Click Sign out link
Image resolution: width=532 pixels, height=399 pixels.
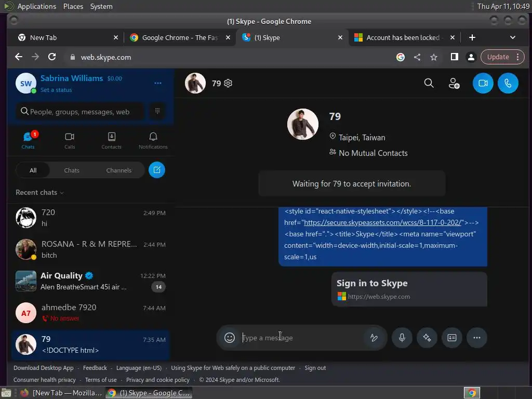pos(315,368)
